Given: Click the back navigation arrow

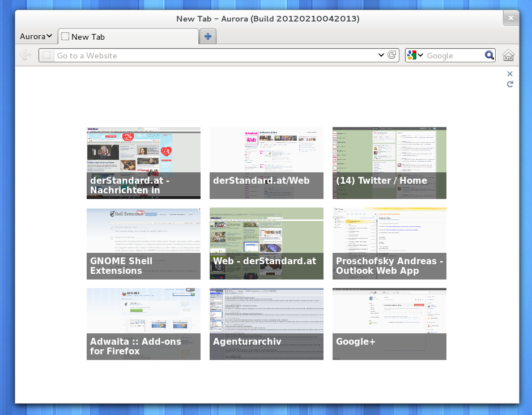Looking at the screenshot, I should coord(25,55).
